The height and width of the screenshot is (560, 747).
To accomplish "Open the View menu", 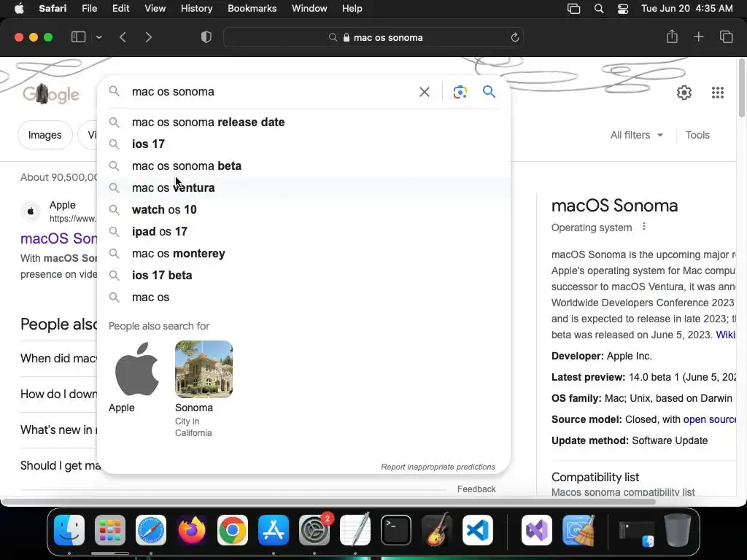I will click(155, 9).
